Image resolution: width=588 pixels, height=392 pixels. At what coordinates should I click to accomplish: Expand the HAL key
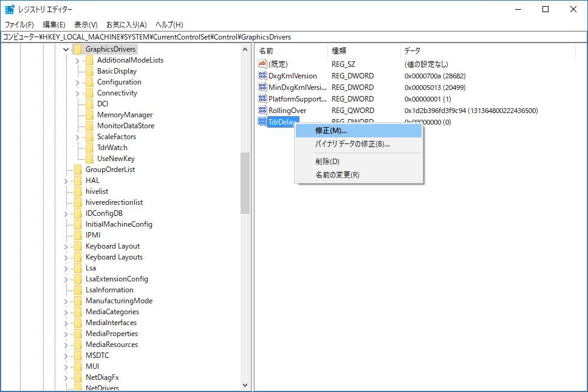point(66,181)
